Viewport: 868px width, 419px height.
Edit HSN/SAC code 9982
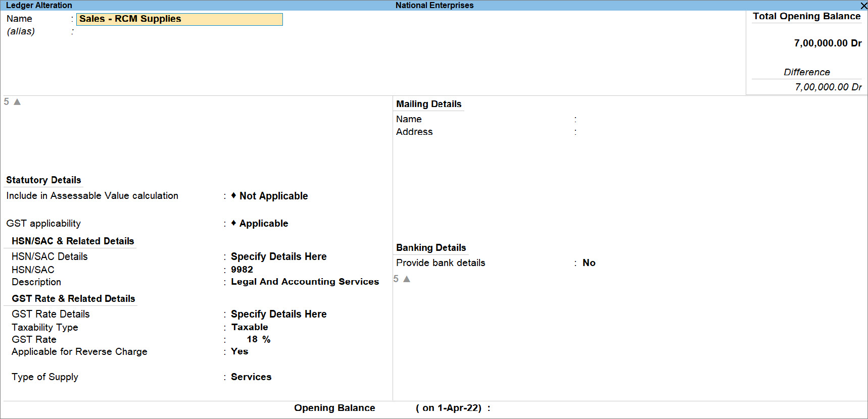coord(242,270)
